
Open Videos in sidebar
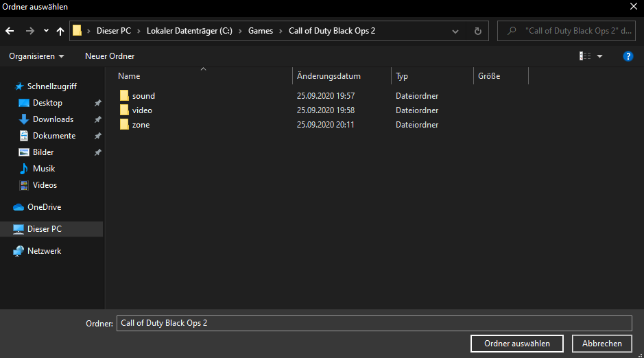(x=45, y=184)
